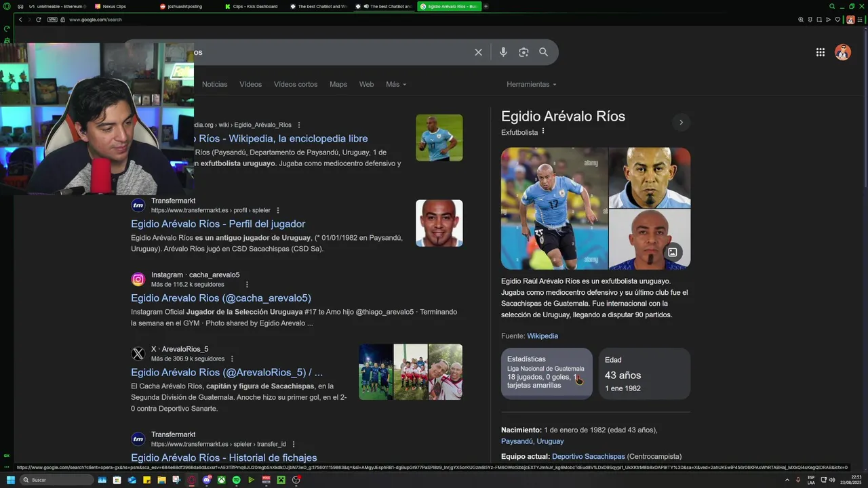Open the Windows Start menu

[10, 480]
